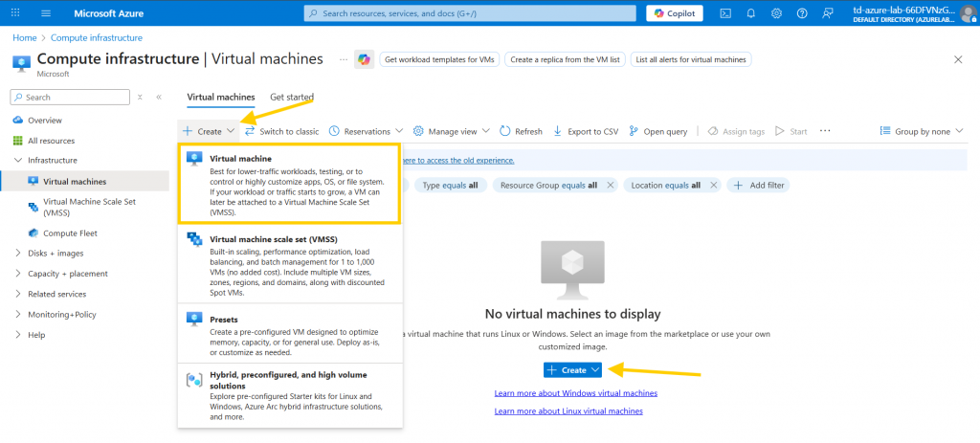Viewport: 980px width, 443px height.
Task: Click Add filter
Action: [758, 185]
